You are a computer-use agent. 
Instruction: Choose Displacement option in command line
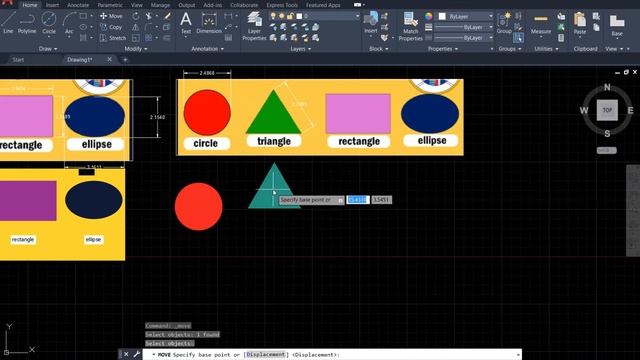point(265,354)
